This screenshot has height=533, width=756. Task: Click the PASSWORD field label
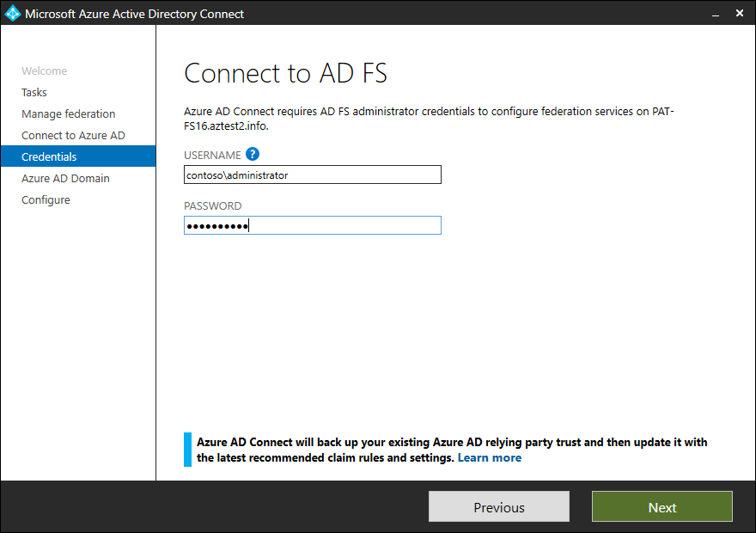tap(211, 205)
